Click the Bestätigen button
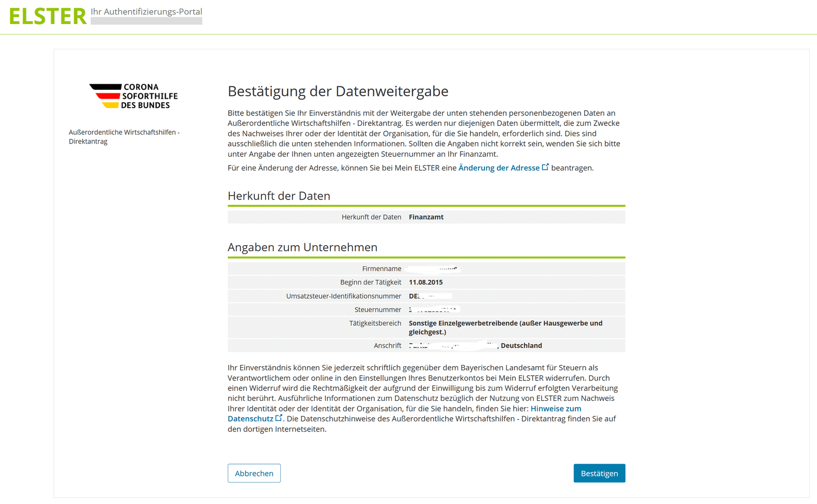Image resolution: width=817 pixels, height=504 pixels. coord(599,473)
